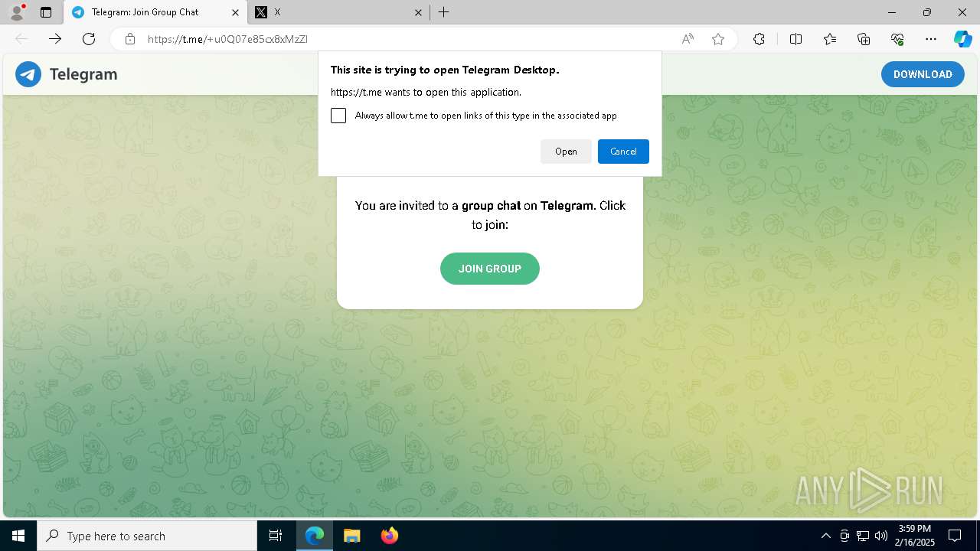Close the X tab
Image resolution: width=980 pixels, height=551 pixels.
pyautogui.click(x=418, y=12)
